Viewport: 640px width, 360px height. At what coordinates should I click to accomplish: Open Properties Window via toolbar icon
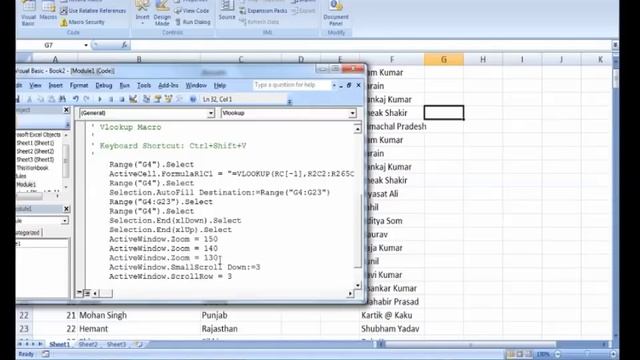click(x=157, y=99)
